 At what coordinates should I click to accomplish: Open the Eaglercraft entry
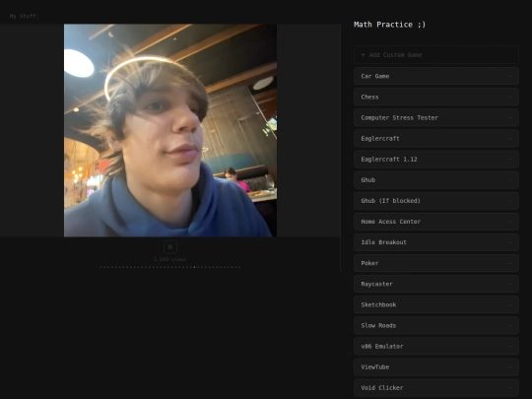[x=436, y=139]
